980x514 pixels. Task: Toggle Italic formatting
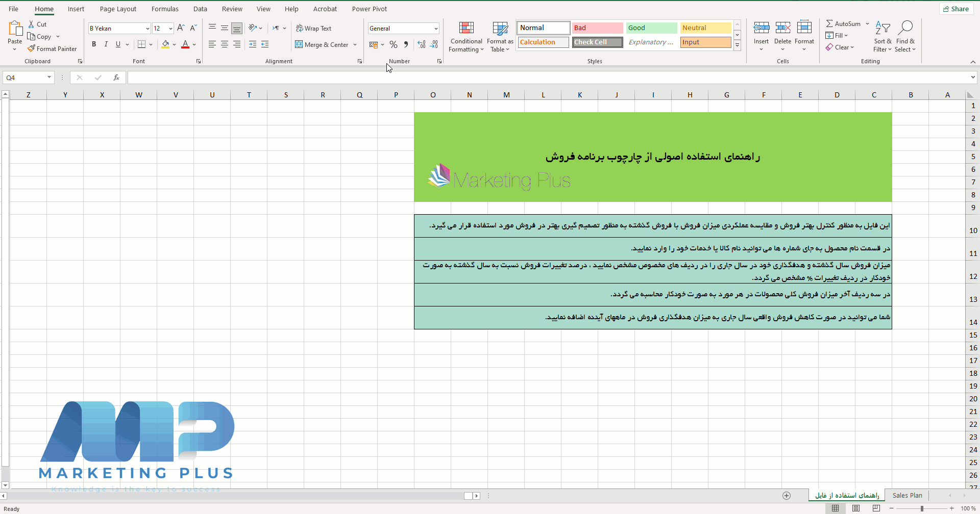tap(106, 44)
